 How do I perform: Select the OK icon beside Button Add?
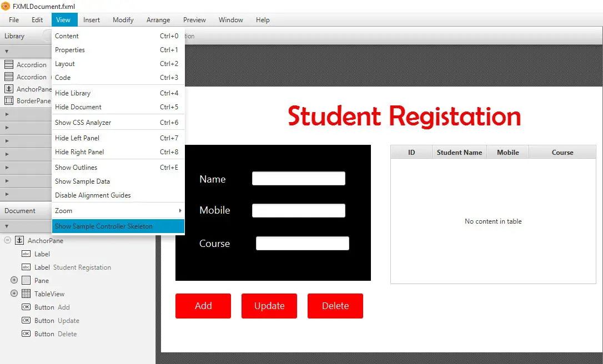pos(26,307)
